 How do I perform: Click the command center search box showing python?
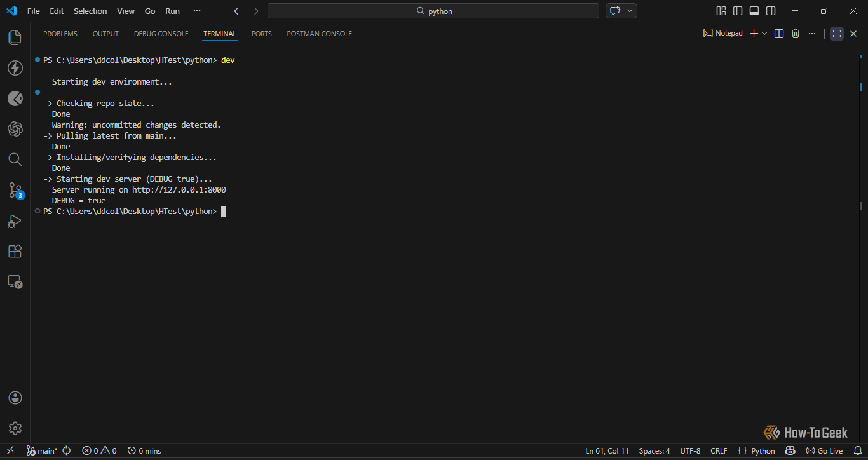point(433,11)
